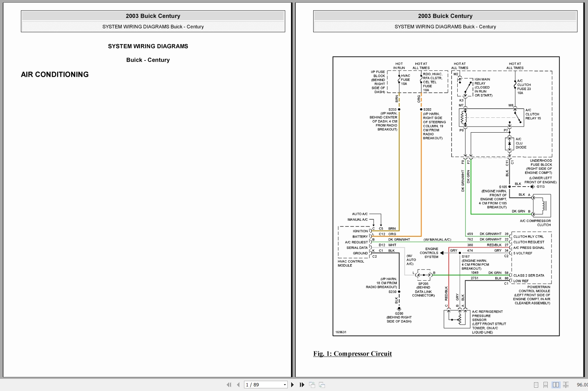Click the 2003 Buick Century header on right page
This screenshot has height=391, width=588.
445,16
